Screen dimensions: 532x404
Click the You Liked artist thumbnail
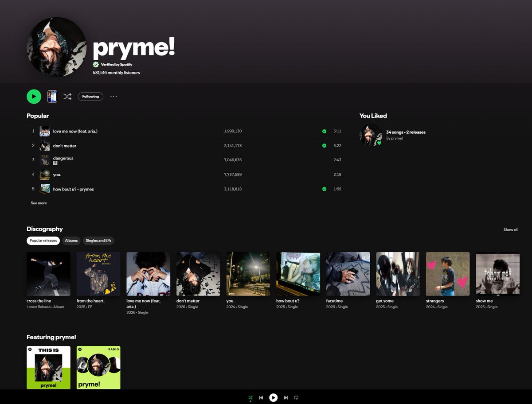(371, 135)
